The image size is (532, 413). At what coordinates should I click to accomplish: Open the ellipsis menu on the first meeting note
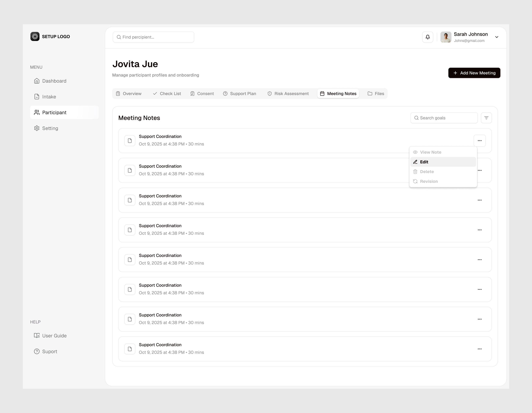(480, 141)
